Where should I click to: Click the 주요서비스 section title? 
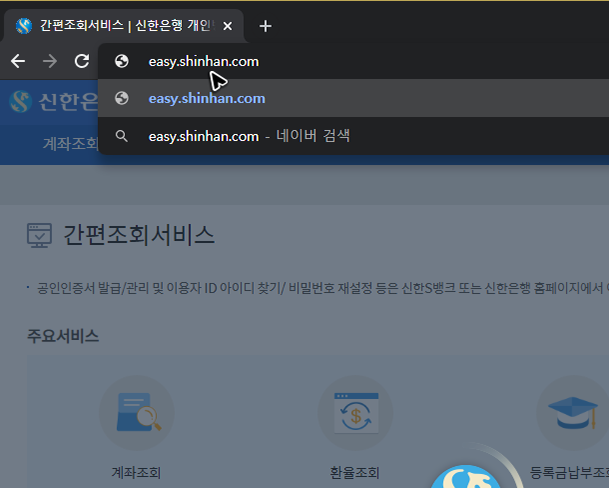(x=63, y=336)
